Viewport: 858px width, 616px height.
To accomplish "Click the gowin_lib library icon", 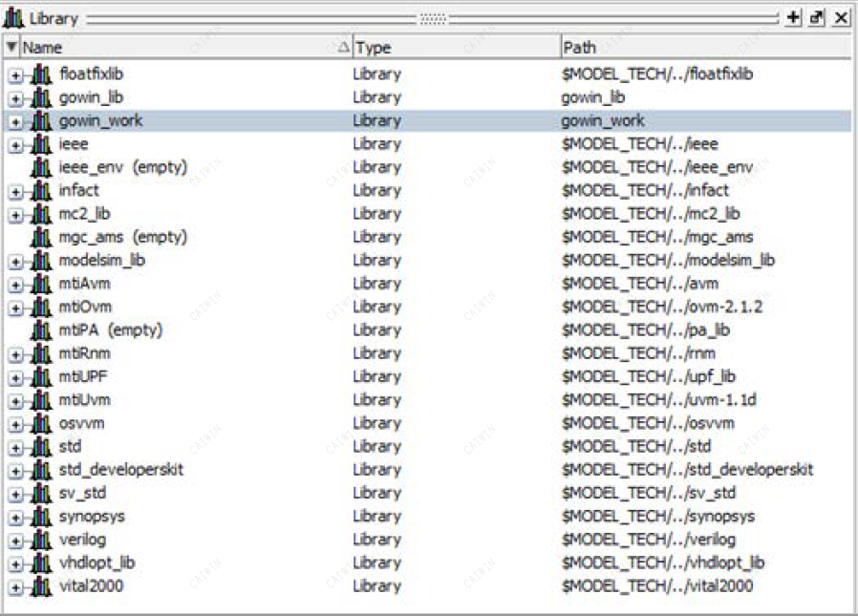I will pyautogui.click(x=41, y=98).
